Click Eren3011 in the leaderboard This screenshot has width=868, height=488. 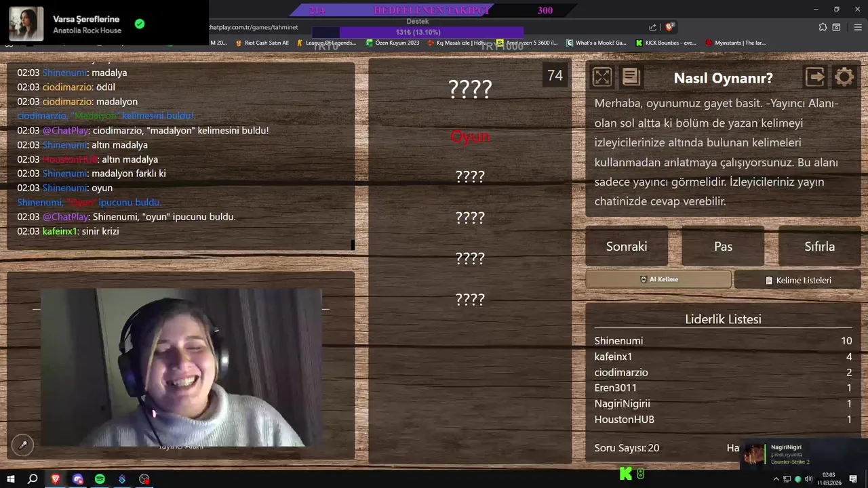[615, 388]
